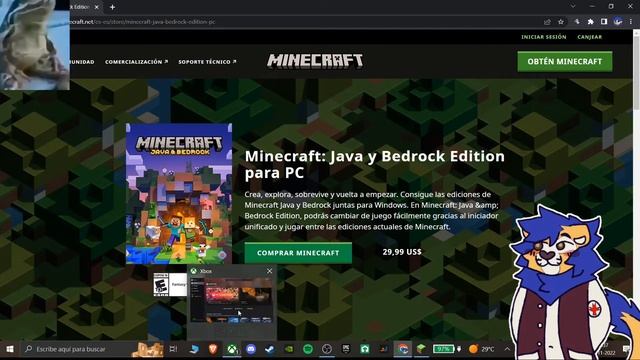
Task: Open COMERCIALIZACIÓN menu link
Action: pos(136,62)
